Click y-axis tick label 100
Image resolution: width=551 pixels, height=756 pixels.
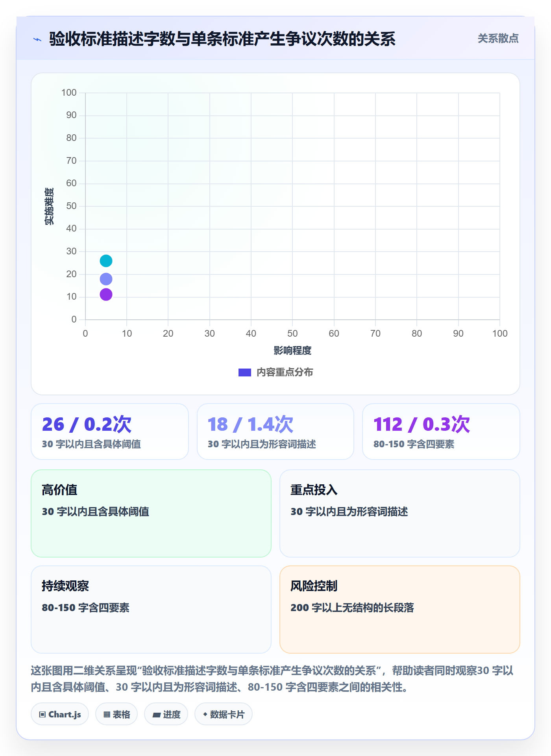(69, 93)
